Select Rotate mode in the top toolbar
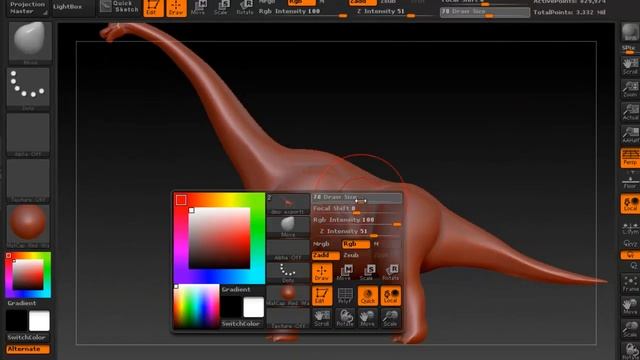 (244, 8)
